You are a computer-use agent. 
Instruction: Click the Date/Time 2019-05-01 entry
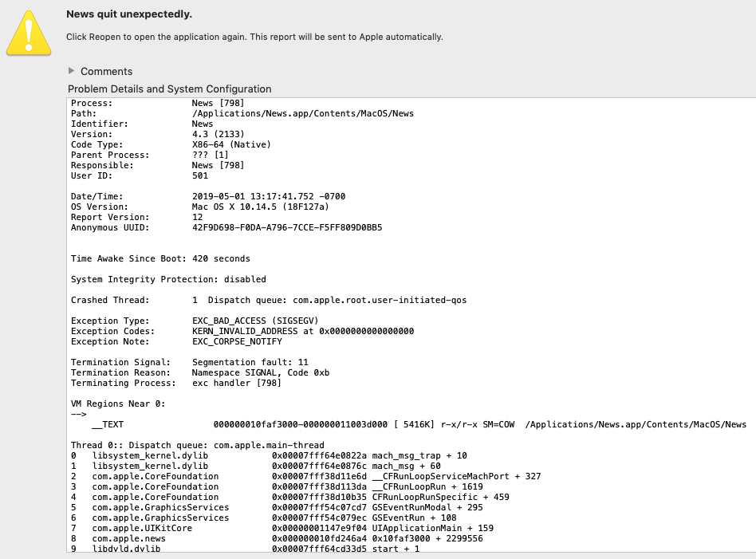click(269, 196)
